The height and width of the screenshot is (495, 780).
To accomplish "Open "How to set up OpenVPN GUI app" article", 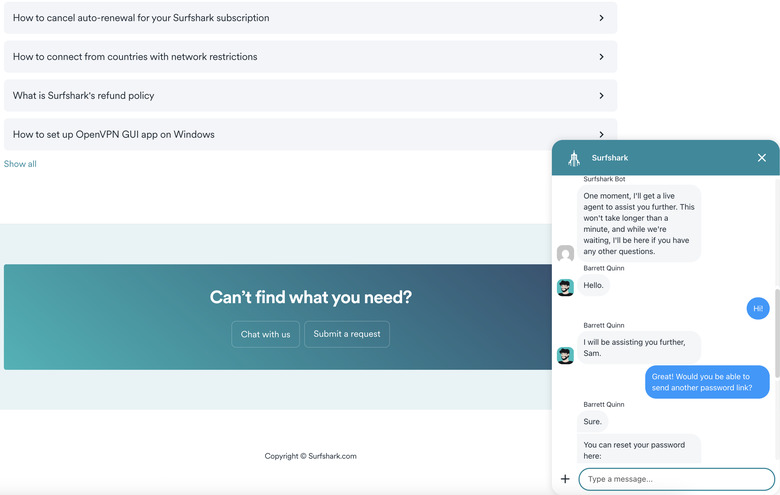I will (x=113, y=134).
